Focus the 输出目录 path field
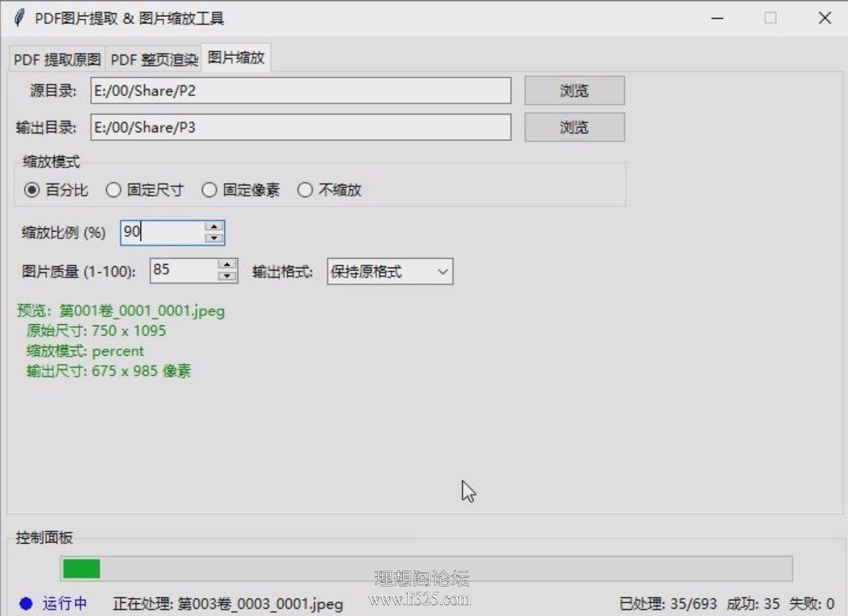 click(301, 127)
